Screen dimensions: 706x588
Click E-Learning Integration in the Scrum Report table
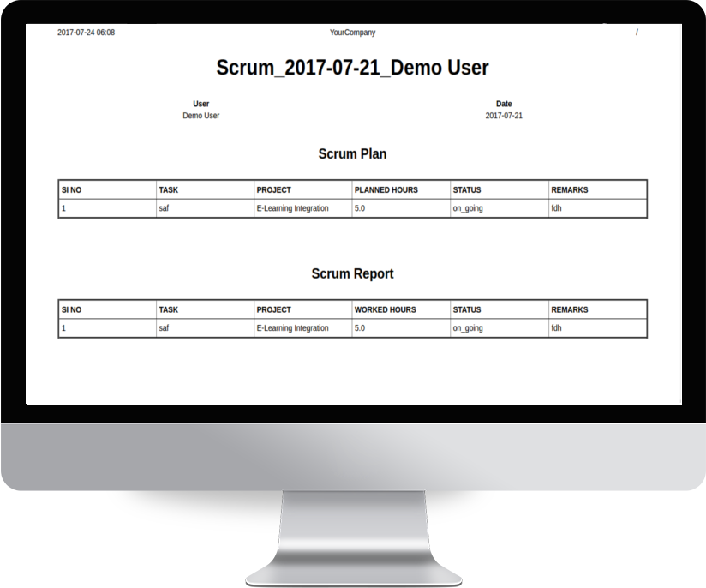[x=293, y=328]
